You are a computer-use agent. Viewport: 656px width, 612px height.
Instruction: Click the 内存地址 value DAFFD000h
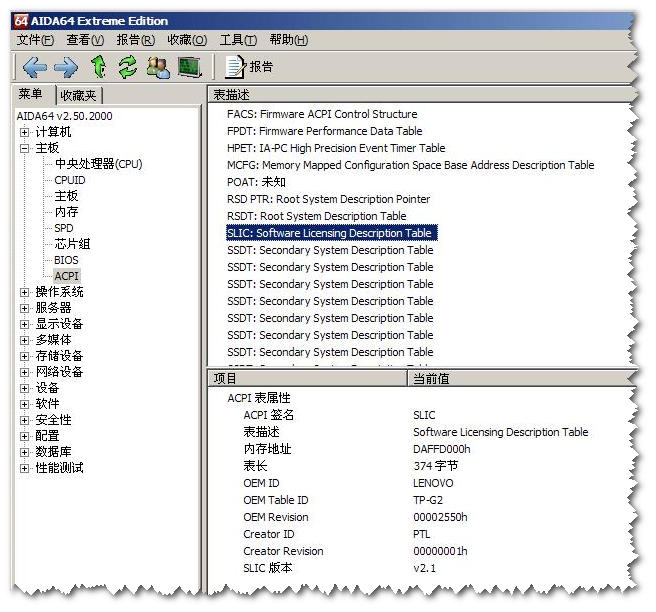tap(442, 449)
